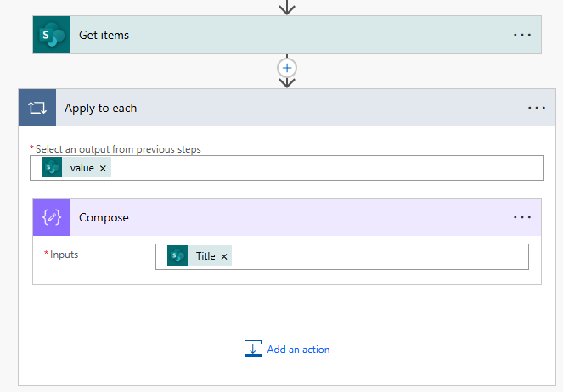This screenshot has width=563, height=392.
Task: Select the Title dynamic content token
Action: pos(205,256)
